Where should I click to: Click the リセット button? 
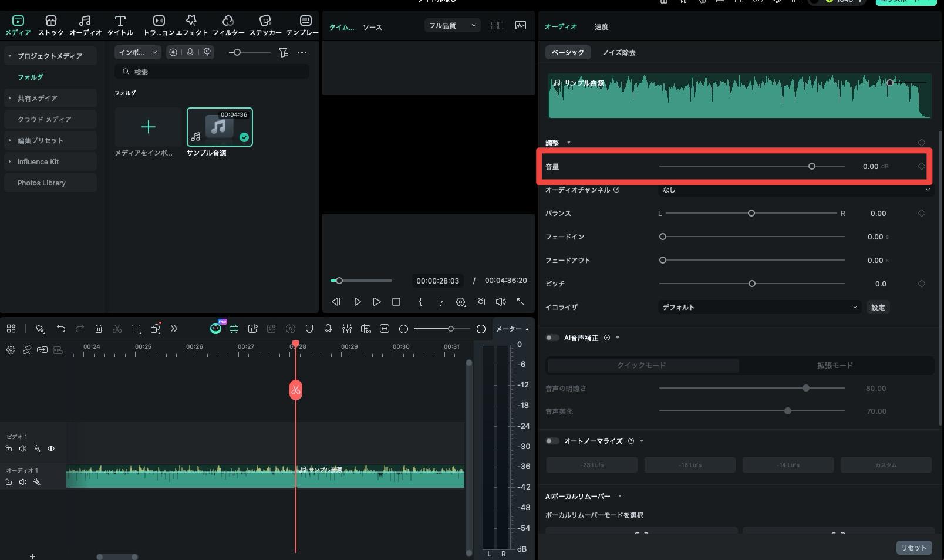tap(913, 547)
